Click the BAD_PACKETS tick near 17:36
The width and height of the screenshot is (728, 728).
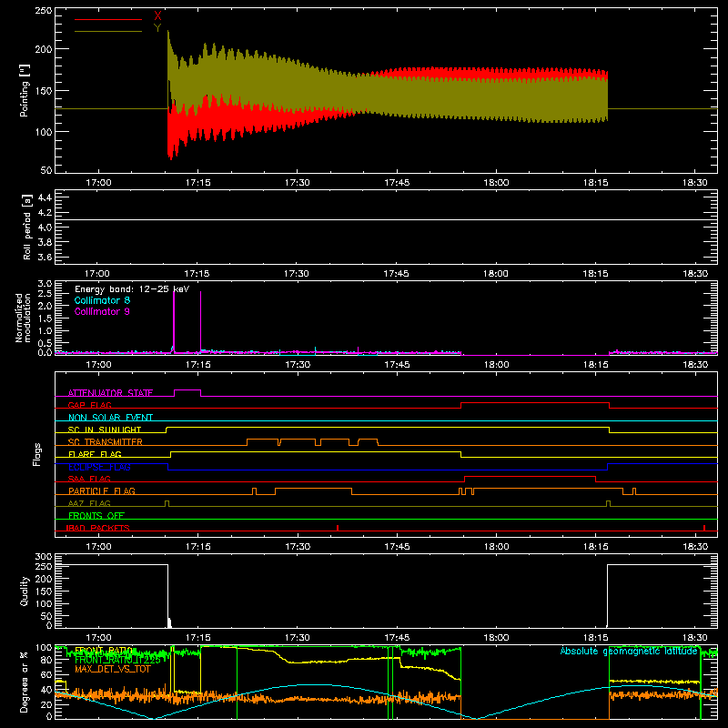tap(338, 528)
